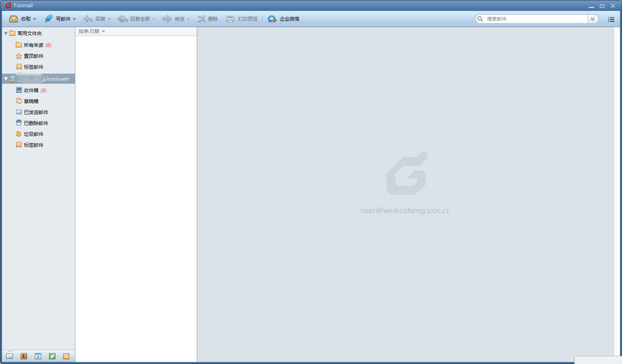
Task: Expand the search options chevron
Action: pyautogui.click(x=593, y=19)
